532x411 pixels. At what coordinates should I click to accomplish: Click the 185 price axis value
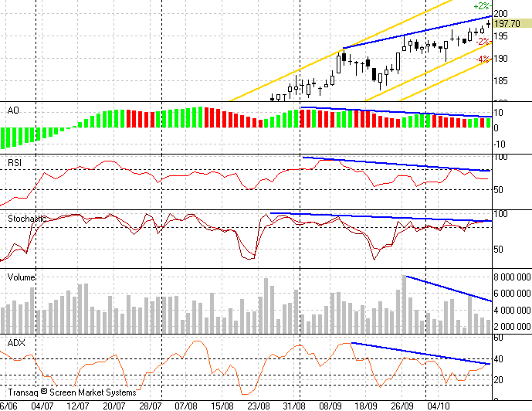tap(501, 81)
